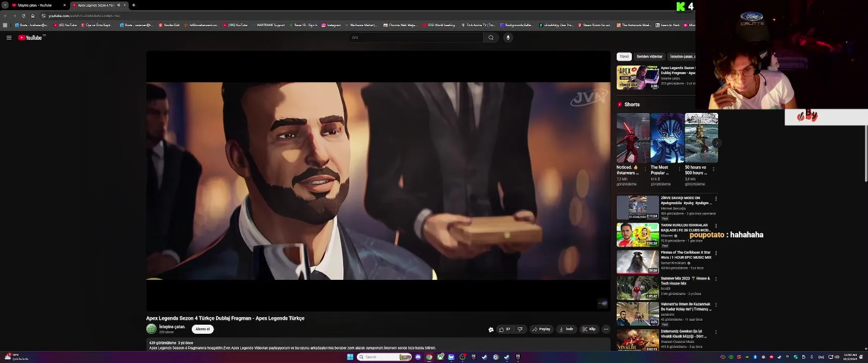Open options for 'ZİRVE SAVAŞI MODE ON' video

716,199
